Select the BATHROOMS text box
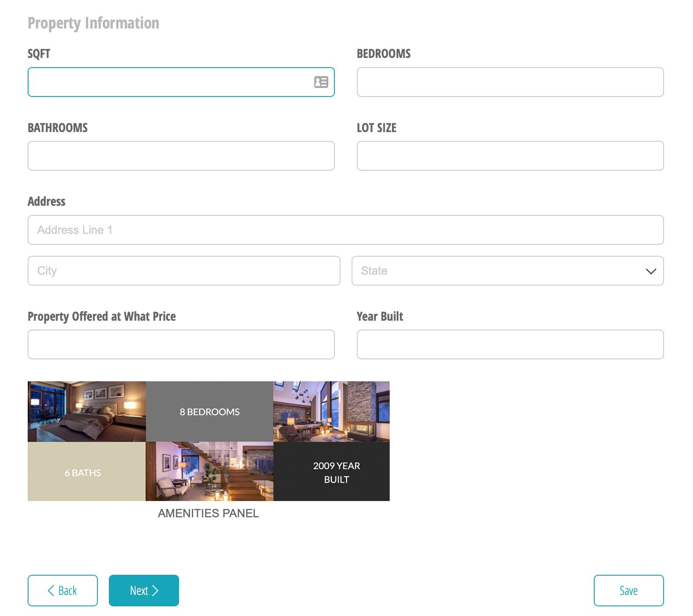Screen dimensions: 693x616 point(181,156)
